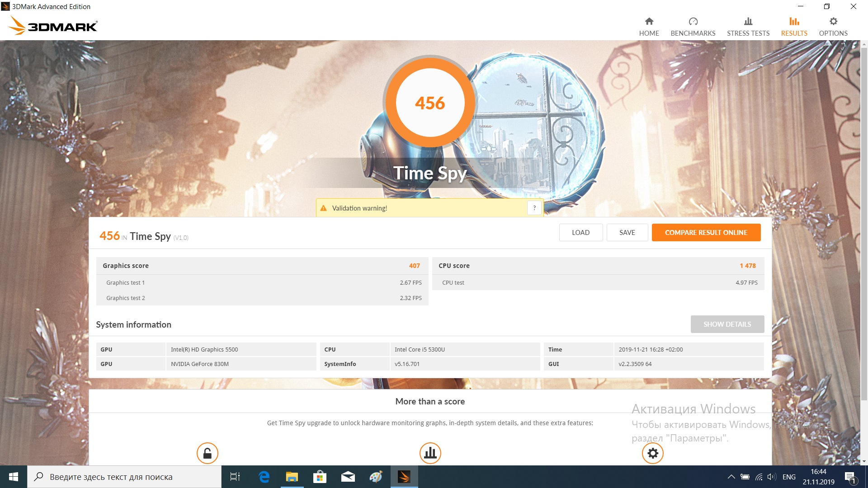Click the battery tray icon
The height and width of the screenshot is (488, 868).
(x=745, y=477)
